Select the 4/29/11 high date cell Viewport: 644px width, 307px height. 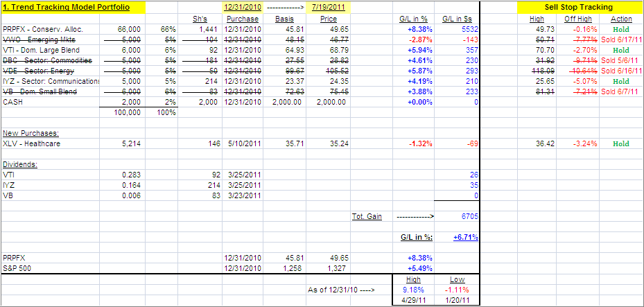pyautogui.click(x=414, y=300)
